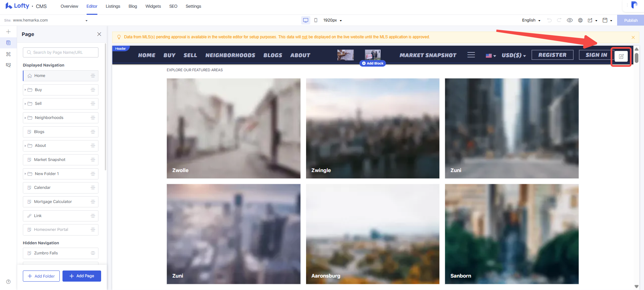Click the plus icon in left sidebar

(8, 32)
